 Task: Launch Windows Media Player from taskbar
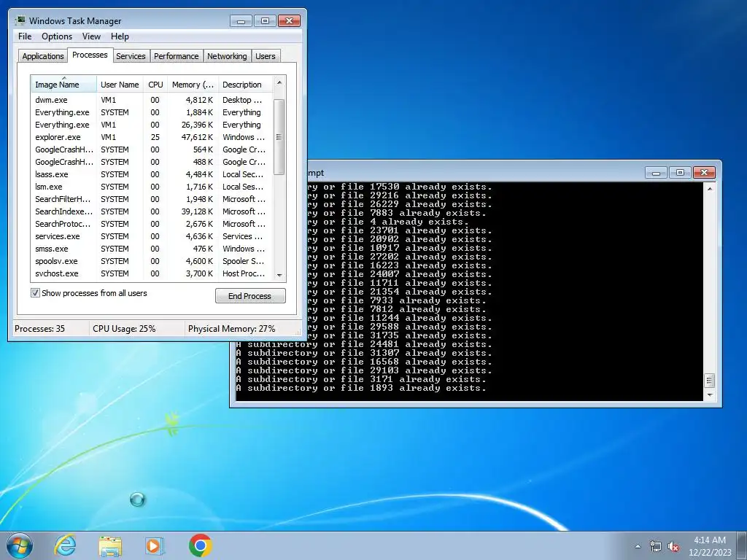tap(155, 545)
